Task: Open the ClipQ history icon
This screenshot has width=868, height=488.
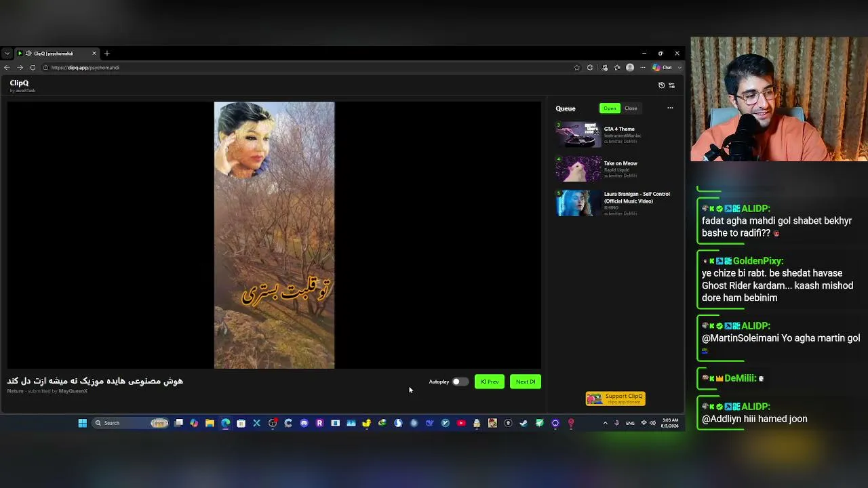Action: (662, 85)
